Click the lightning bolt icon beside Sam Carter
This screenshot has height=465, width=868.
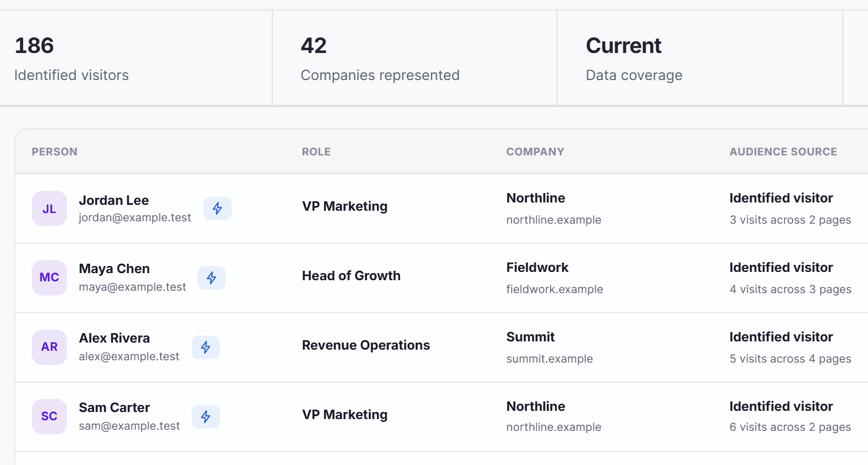coord(206,417)
